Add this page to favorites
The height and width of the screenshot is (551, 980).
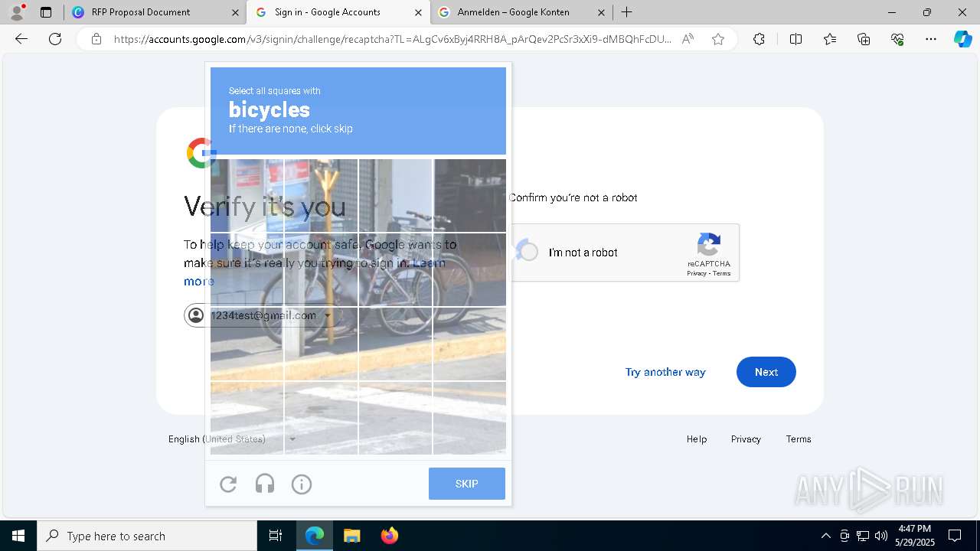[718, 39]
